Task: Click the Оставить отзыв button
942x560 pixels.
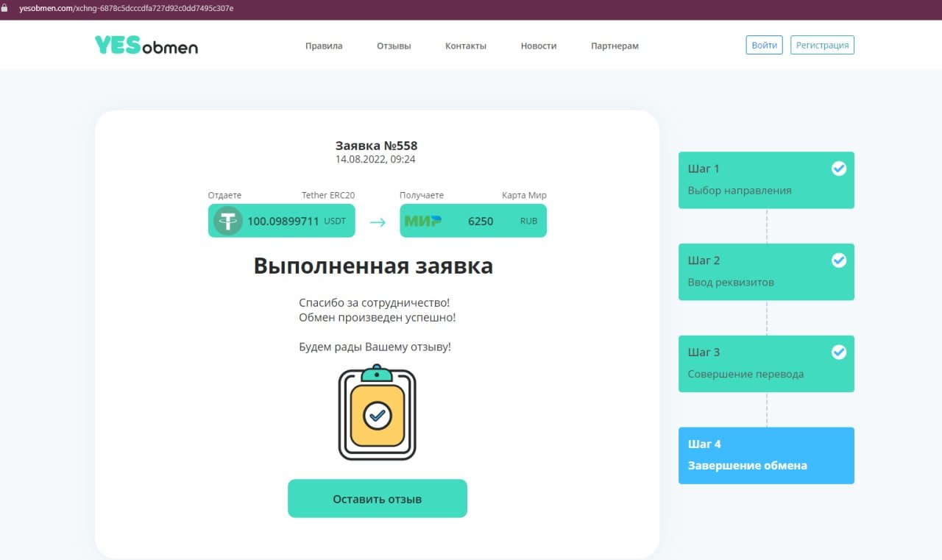Action: [378, 499]
